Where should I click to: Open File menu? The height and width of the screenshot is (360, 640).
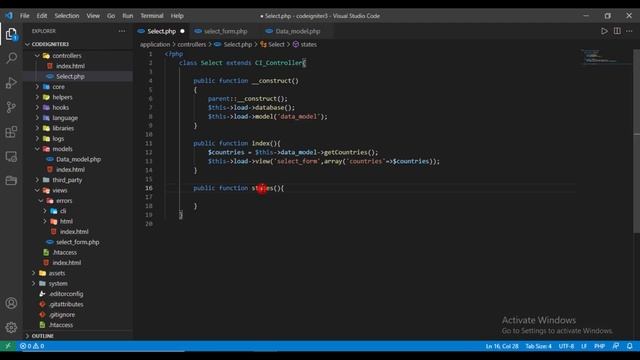point(25,16)
